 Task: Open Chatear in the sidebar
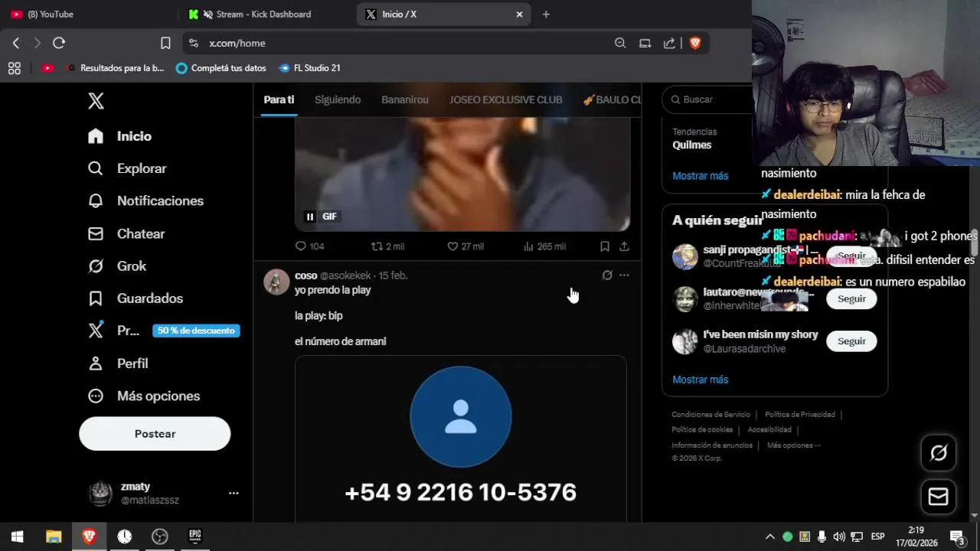click(126, 233)
